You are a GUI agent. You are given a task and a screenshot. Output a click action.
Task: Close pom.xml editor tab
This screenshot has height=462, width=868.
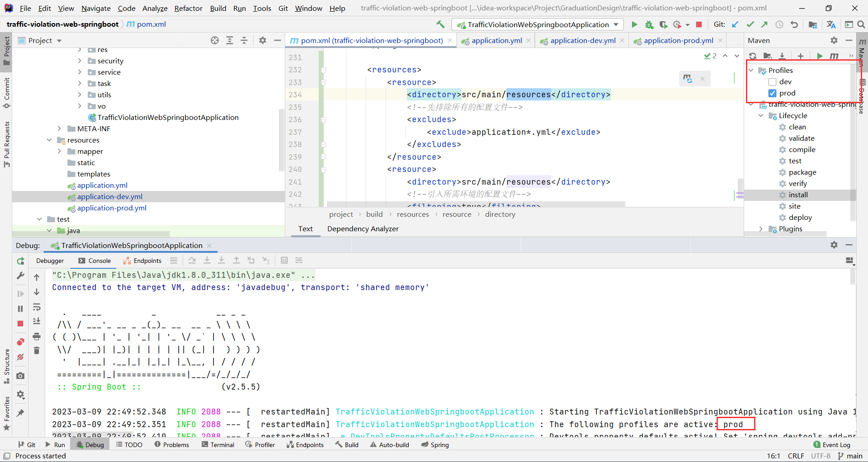(450, 40)
